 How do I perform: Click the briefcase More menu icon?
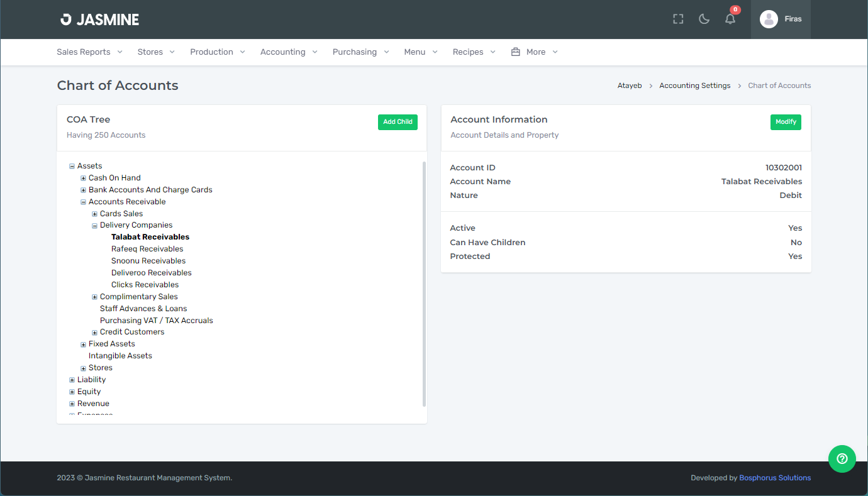pos(516,52)
